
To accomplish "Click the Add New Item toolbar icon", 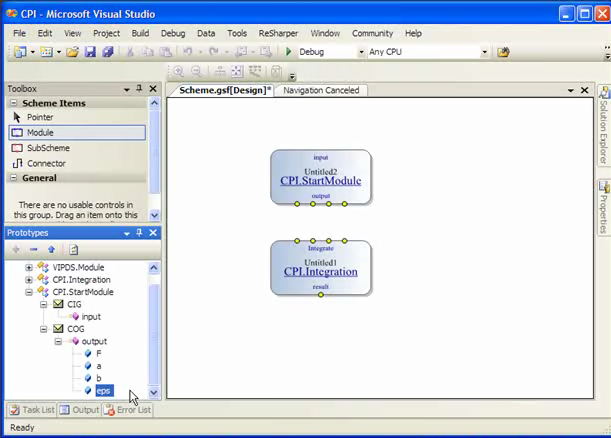I will [x=46, y=51].
